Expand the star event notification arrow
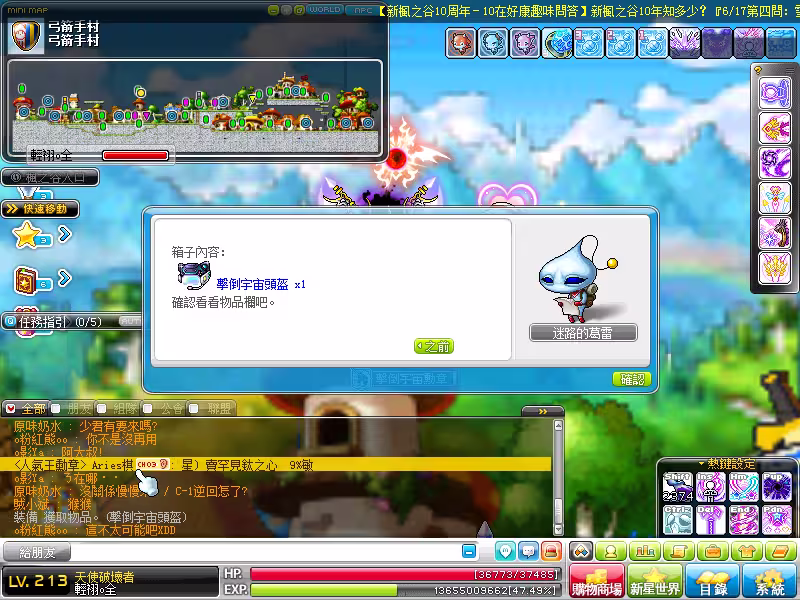The image size is (800, 600). pyautogui.click(x=65, y=235)
